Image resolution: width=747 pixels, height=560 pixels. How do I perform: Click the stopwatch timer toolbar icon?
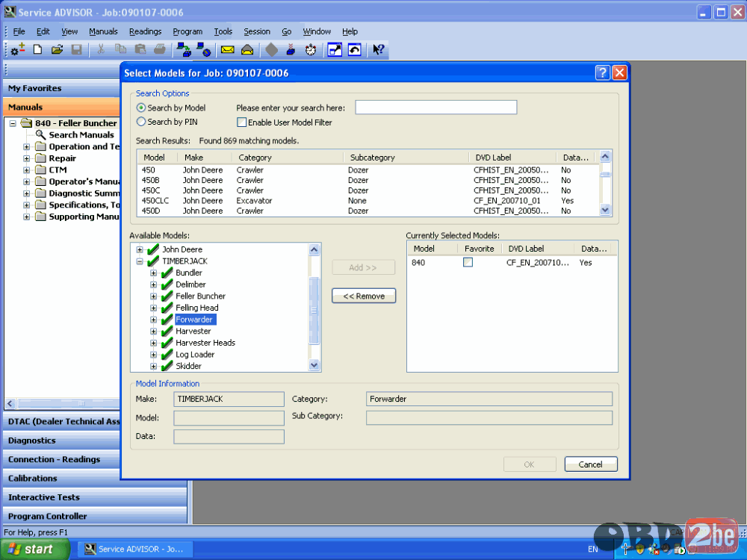[311, 49]
